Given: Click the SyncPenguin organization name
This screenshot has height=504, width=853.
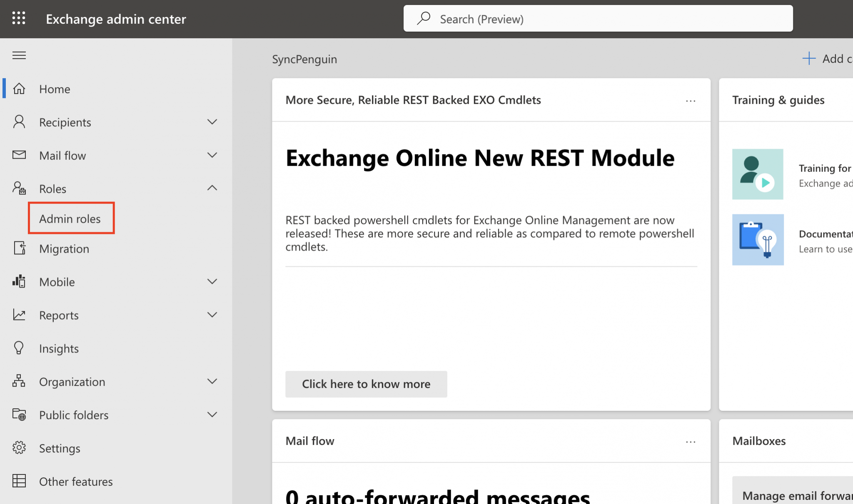Looking at the screenshot, I should [x=304, y=59].
